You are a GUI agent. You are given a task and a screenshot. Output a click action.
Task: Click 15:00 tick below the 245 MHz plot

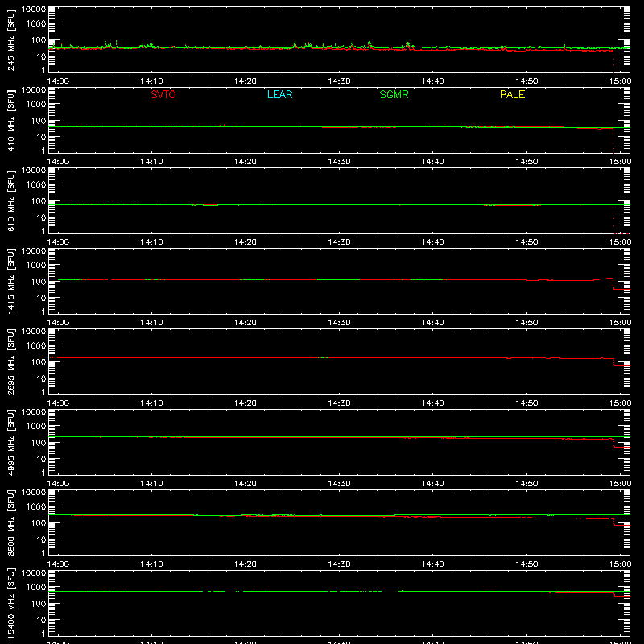(x=620, y=81)
